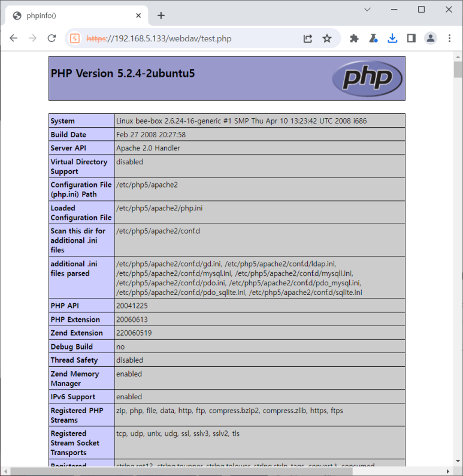Click the 'Thread Safety' label
The height and width of the screenshot is (476, 463).
pos(74,360)
